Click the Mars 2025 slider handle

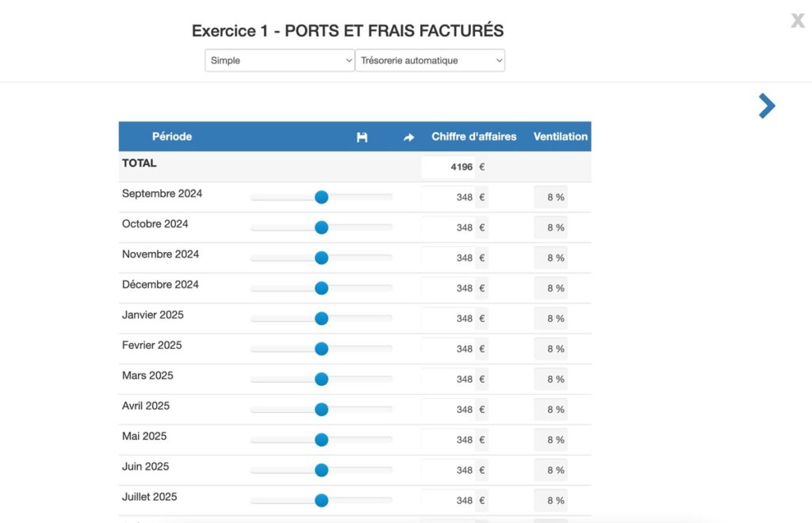click(321, 380)
